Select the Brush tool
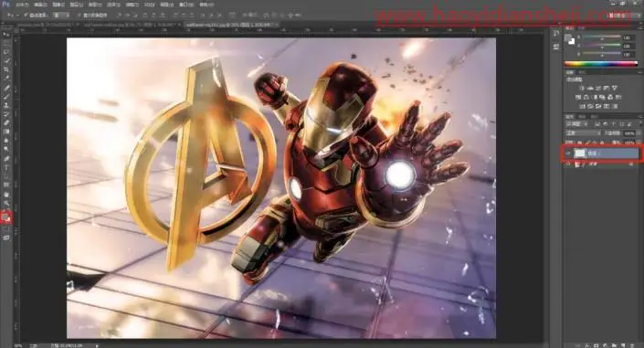The width and height of the screenshot is (644, 348). (6, 96)
